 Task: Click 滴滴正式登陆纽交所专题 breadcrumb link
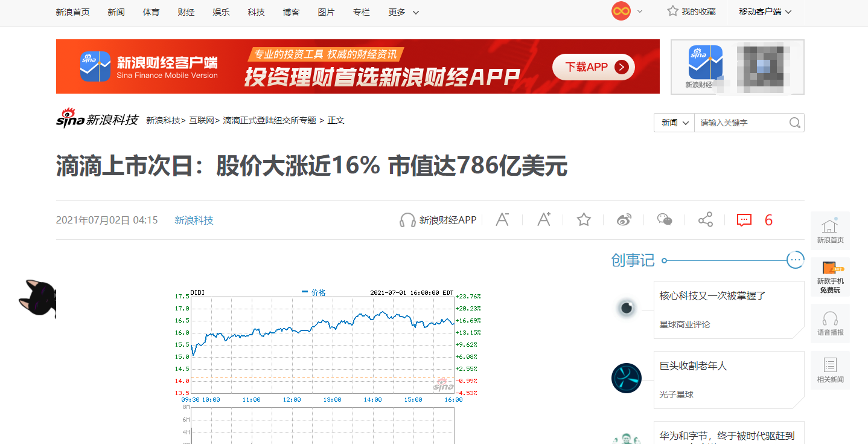[270, 120]
